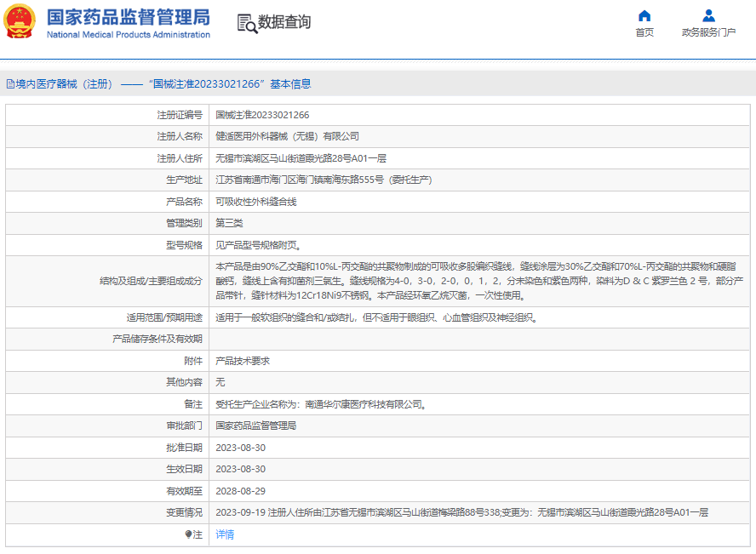Click 备注 value 南通华尔康医疗科技有限公司
The image size is (756, 554).
click(321, 404)
